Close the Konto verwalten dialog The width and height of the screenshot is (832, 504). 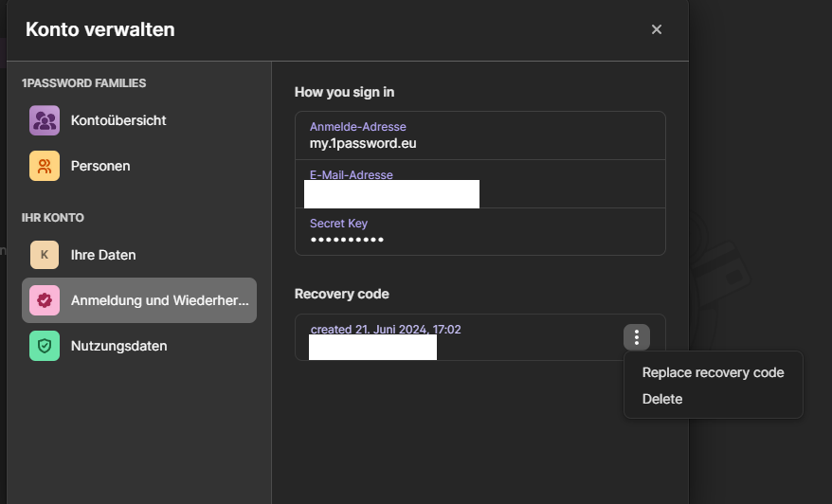[657, 29]
